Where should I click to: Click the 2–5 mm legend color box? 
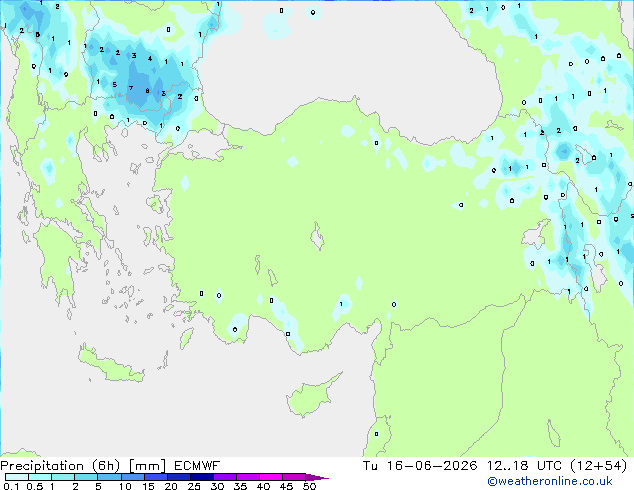coord(86,477)
